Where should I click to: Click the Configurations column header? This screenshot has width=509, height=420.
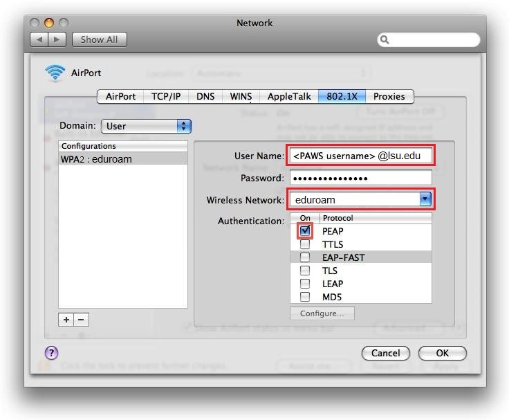123,146
